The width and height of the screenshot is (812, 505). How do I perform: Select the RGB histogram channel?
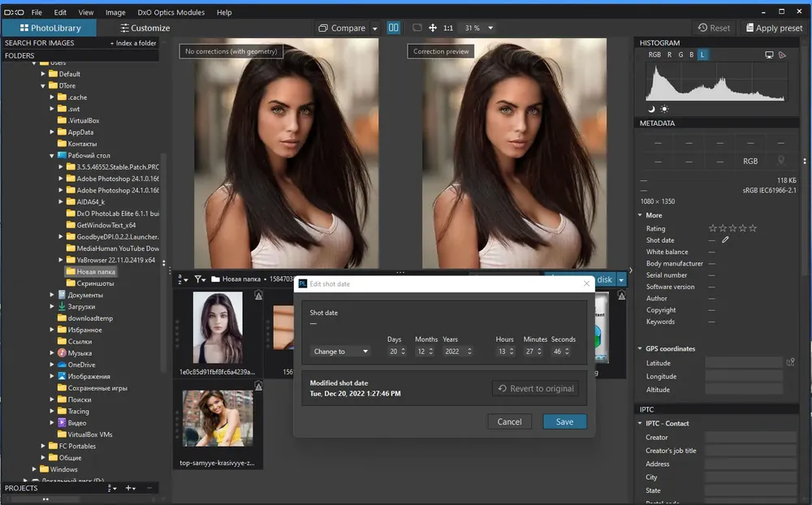coord(654,54)
